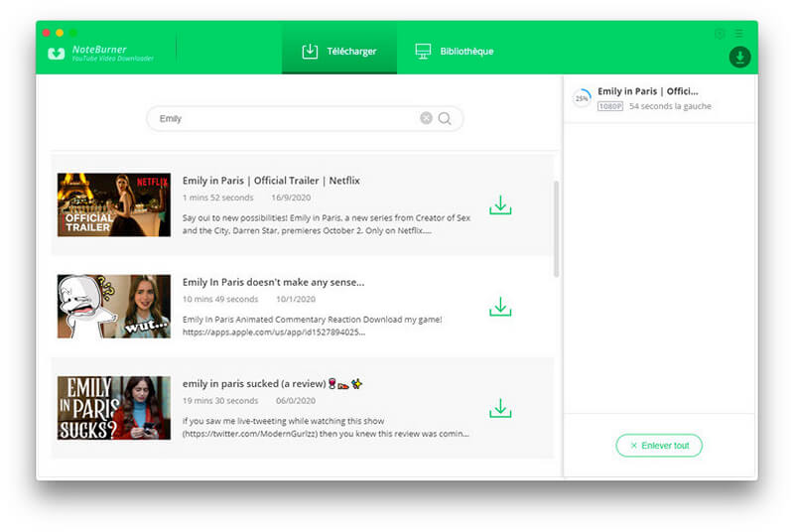794x532 pixels.
Task: Open the Official Trailer Netflix thumbnail
Action: (114, 205)
